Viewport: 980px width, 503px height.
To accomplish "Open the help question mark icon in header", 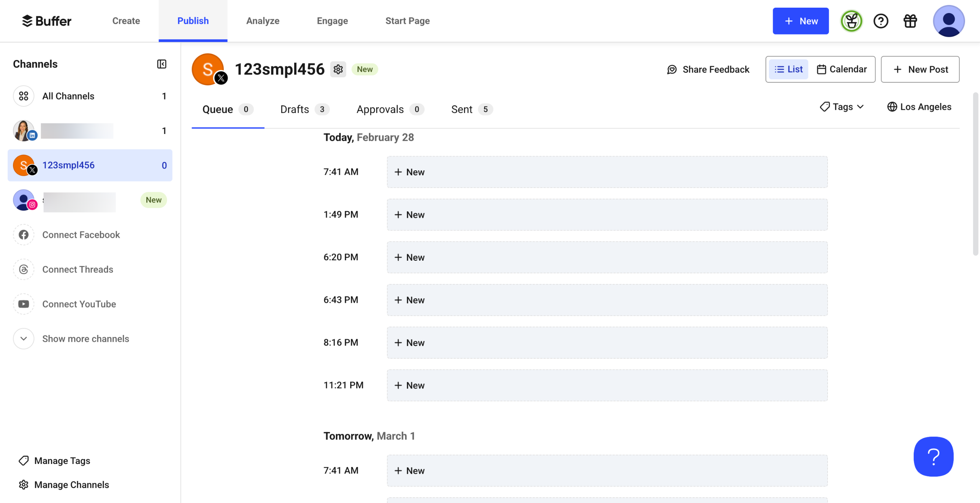I will click(881, 21).
